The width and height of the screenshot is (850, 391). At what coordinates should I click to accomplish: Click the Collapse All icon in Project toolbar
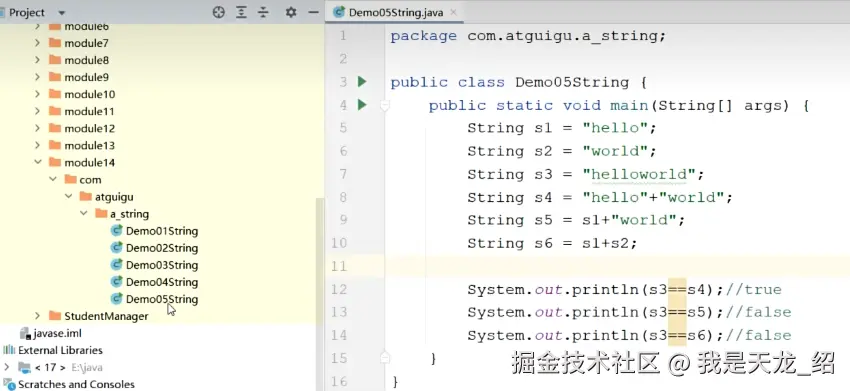tap(263, 12)
